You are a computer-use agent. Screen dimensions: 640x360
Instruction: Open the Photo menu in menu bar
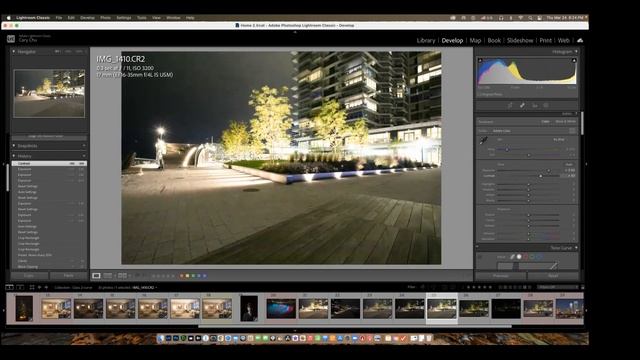tap(105, 18)
